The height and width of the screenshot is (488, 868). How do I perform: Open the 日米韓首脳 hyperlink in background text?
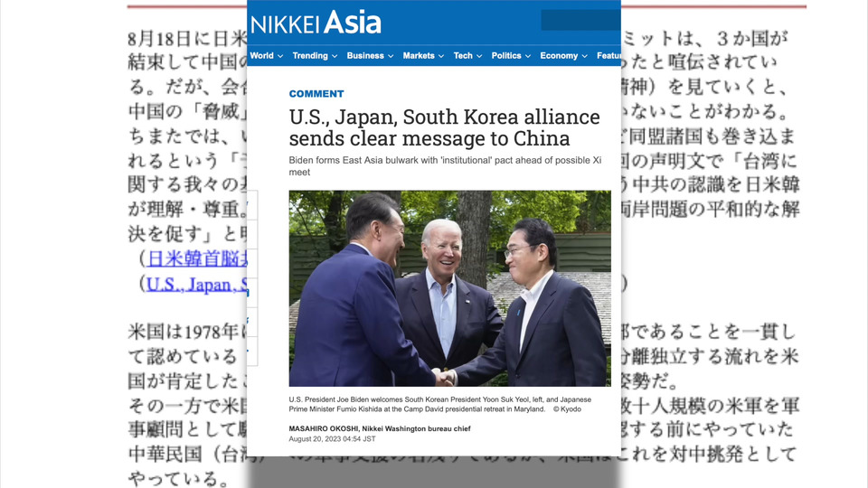[x=197, y=258]
